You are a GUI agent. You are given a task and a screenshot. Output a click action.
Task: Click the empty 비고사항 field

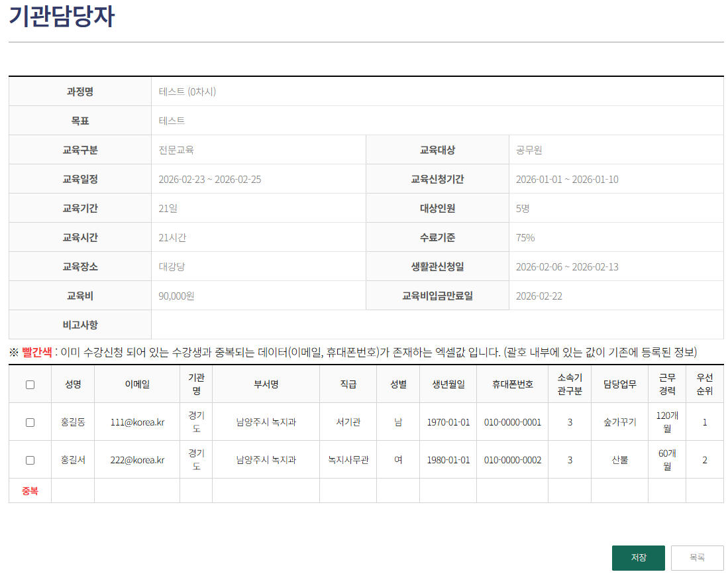[x=437, y=325]
